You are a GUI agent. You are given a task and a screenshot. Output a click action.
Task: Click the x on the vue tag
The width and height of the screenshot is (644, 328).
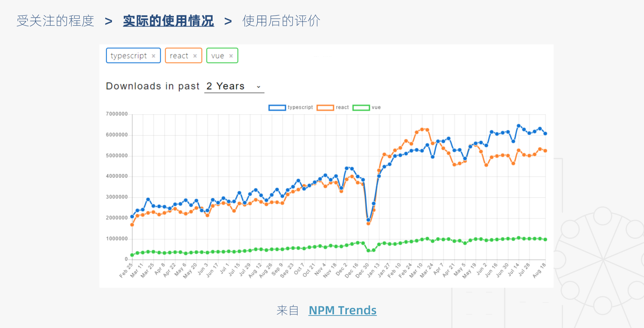tap(231, 56)
